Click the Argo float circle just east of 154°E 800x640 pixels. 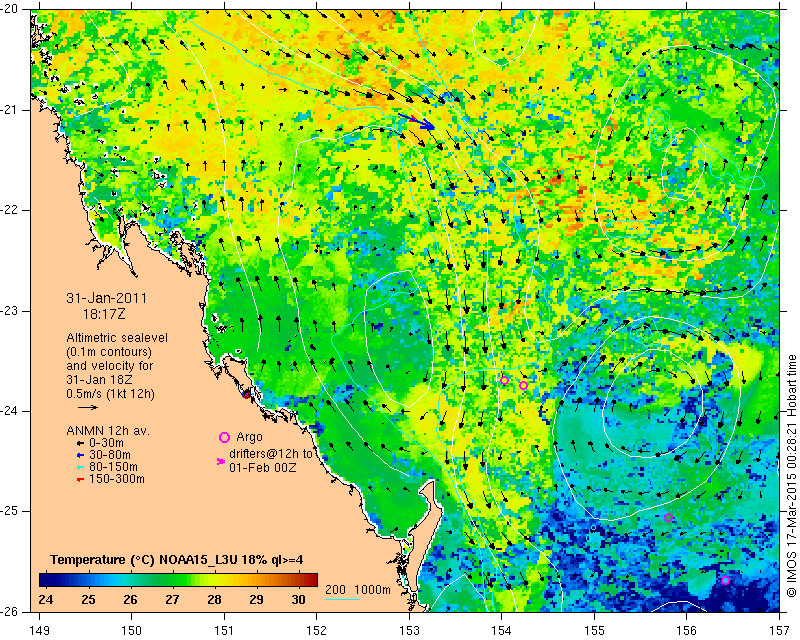523,385
